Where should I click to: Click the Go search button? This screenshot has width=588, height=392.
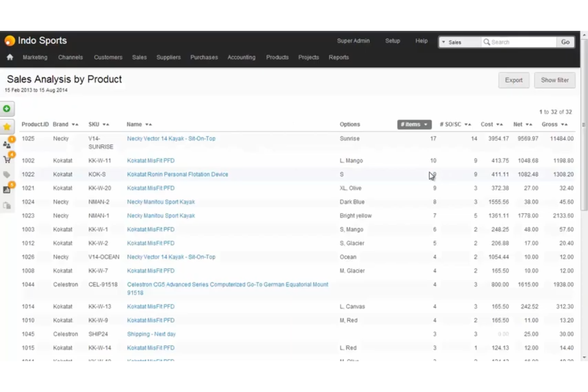click(565, 42)
